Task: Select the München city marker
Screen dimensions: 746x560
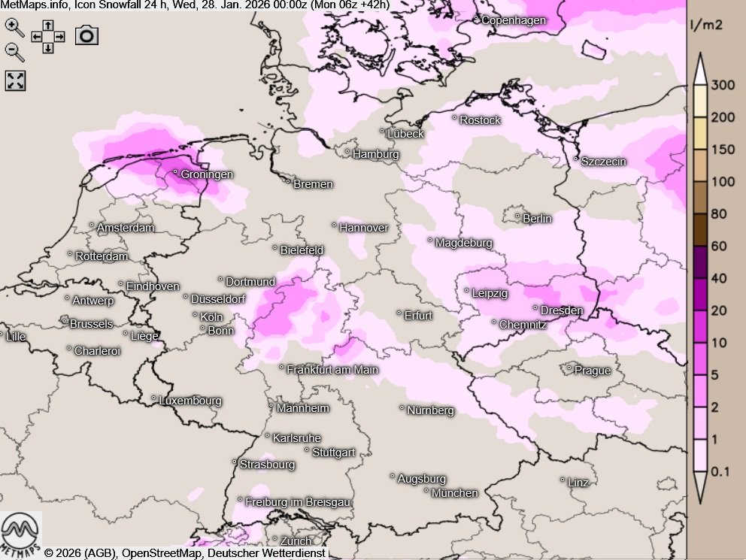Action: (x=426, y=492)
